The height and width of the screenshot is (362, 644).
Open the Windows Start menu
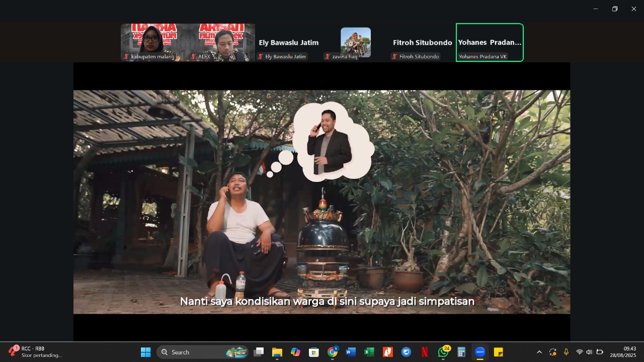point(146,352)
